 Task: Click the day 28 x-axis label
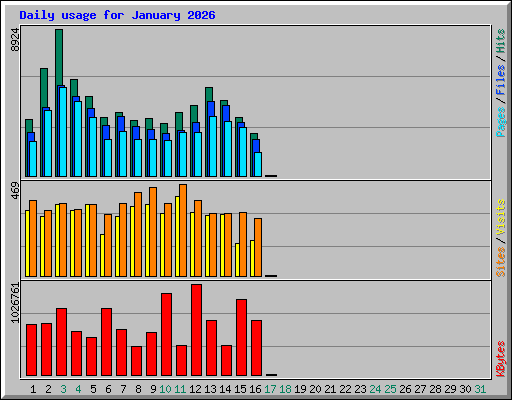[x=435, y=389]
